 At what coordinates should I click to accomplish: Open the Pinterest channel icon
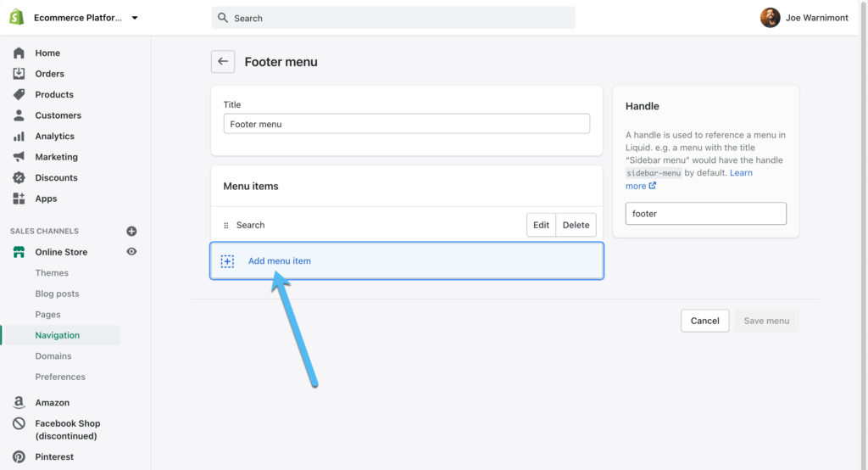(19, 456)
